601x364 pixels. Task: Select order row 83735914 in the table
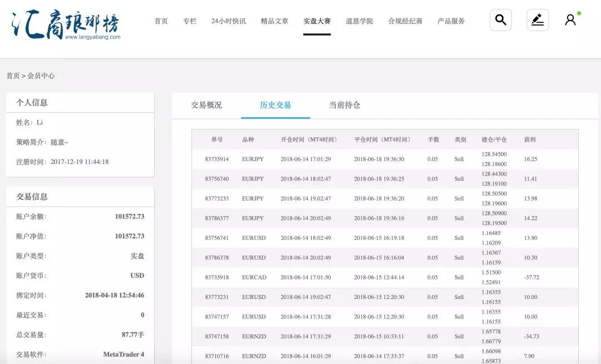(216, 159)
